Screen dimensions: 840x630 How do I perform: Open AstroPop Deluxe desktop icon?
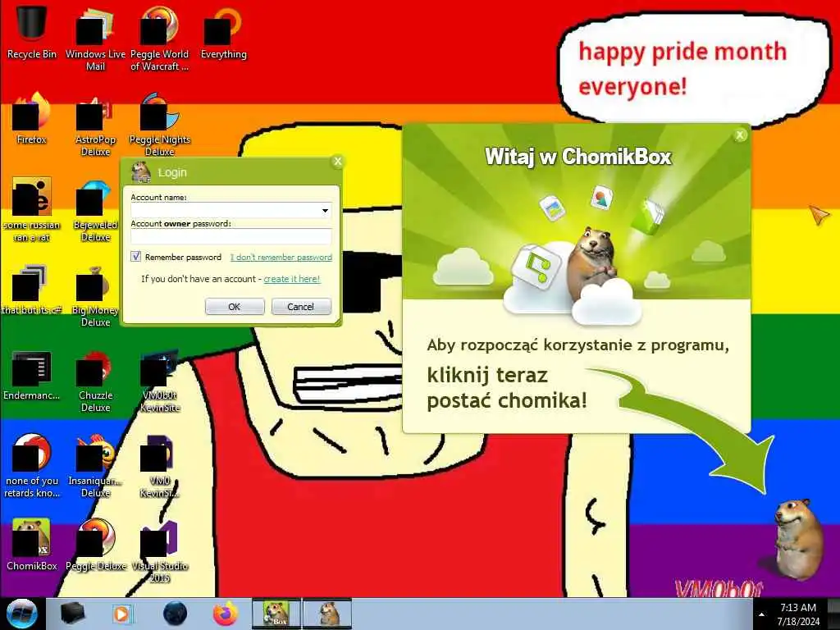pyautogui.click(x=95, y=125)
